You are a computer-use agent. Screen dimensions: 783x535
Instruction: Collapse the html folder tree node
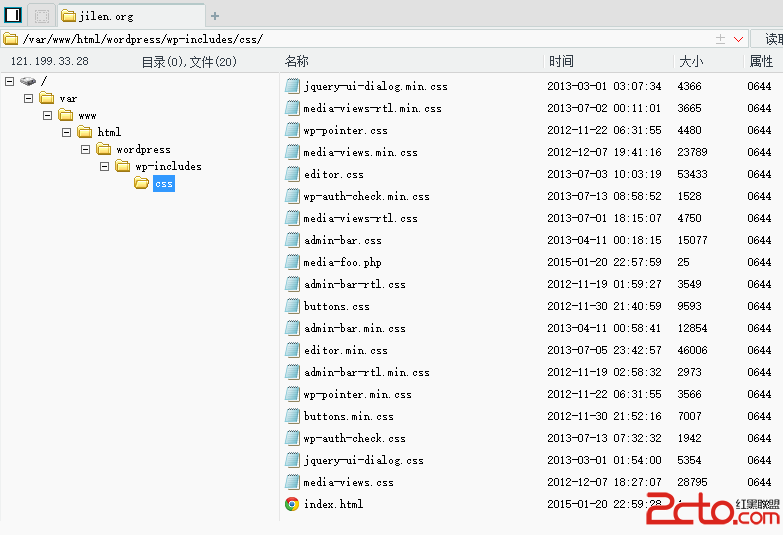pyautogui.click(x=67, y=132)
